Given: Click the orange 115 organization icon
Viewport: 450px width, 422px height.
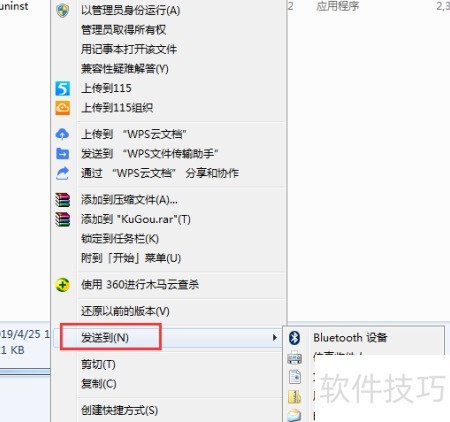Looking at the screenshot, I should click(62, 108).
